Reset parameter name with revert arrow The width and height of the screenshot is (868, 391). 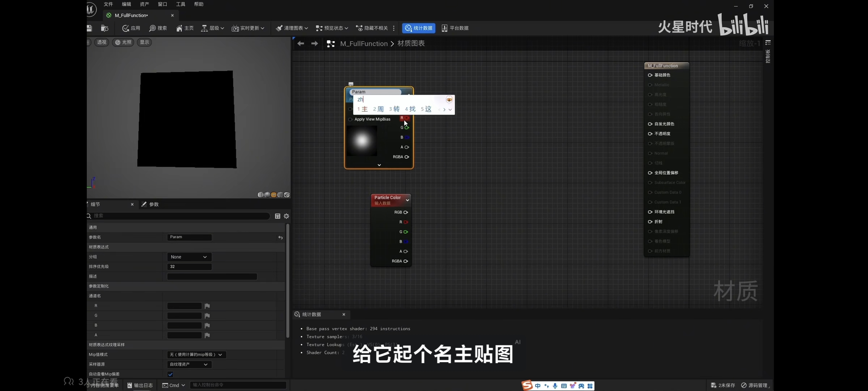pos(280,237)
